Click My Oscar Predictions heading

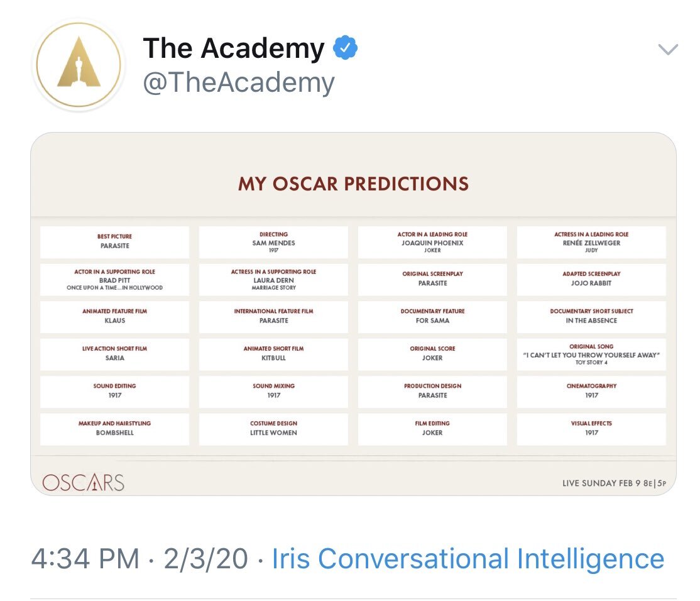click(x=353, y=184)
